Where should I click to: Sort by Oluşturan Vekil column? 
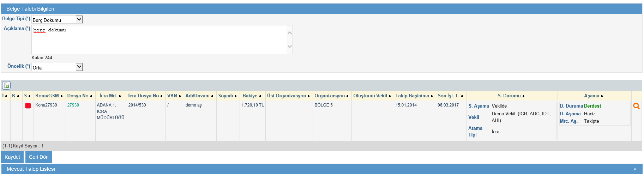coord(372,96)
